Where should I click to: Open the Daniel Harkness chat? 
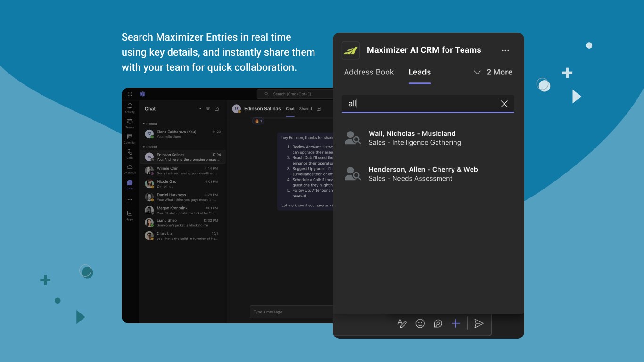182,197
